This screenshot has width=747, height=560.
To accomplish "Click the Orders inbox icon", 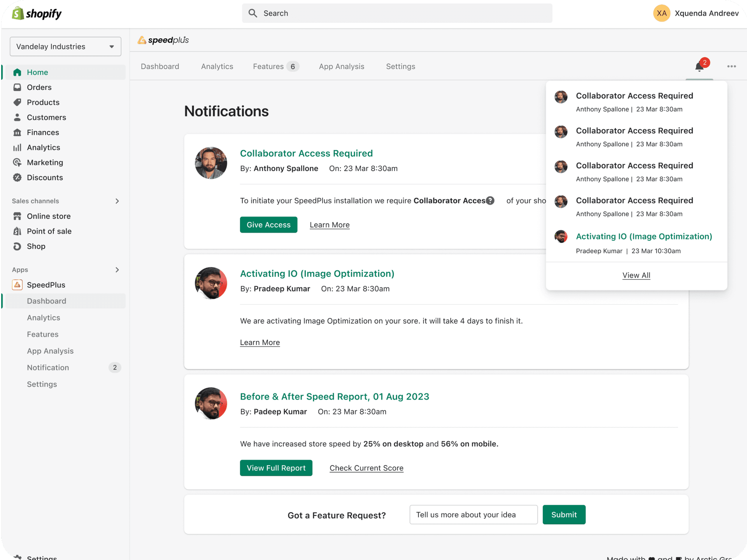I will tap(17, 87).
